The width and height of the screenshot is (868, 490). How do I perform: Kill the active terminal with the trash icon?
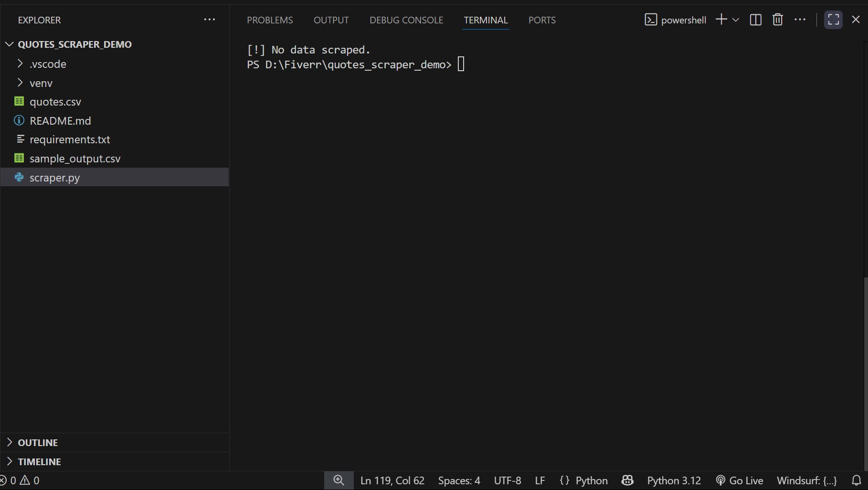(x=777, y=20)
